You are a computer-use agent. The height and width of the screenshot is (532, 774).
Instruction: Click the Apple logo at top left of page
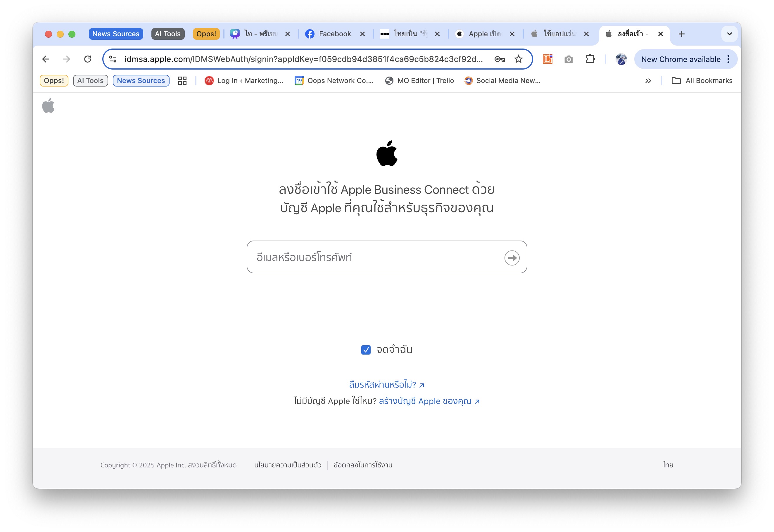[x=48, y=106]
